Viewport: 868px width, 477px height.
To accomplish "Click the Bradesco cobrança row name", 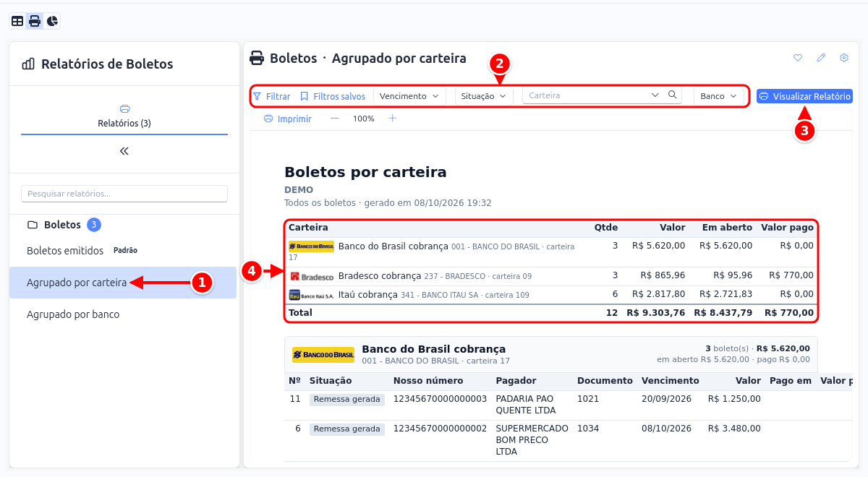I will pos(380,276).
